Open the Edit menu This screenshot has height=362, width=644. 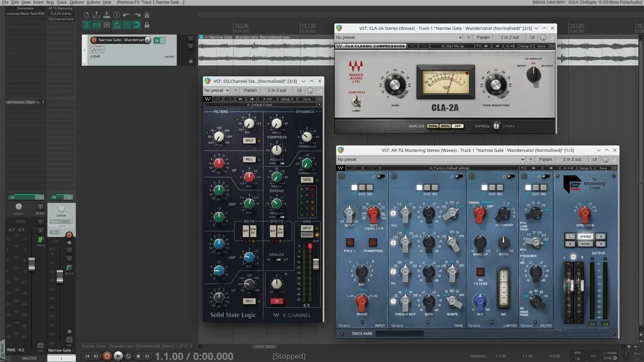coord(15,2)
